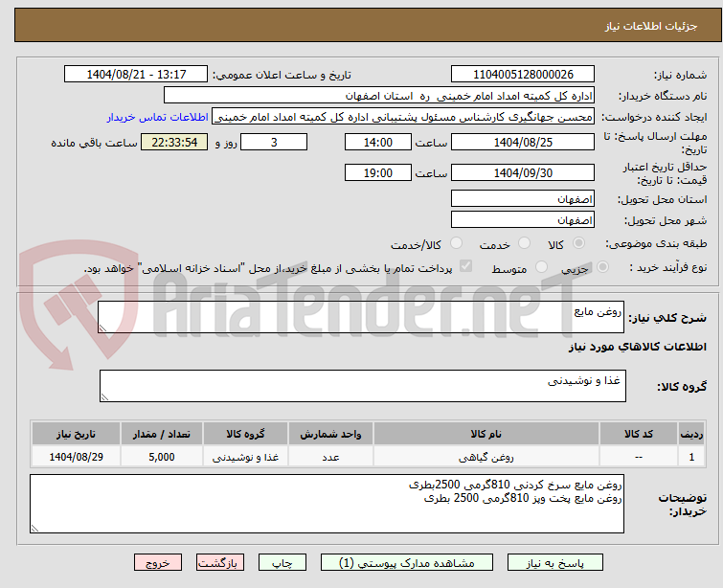
Task: Click the ایجاد کننده درخواست field
Action: 403,117
